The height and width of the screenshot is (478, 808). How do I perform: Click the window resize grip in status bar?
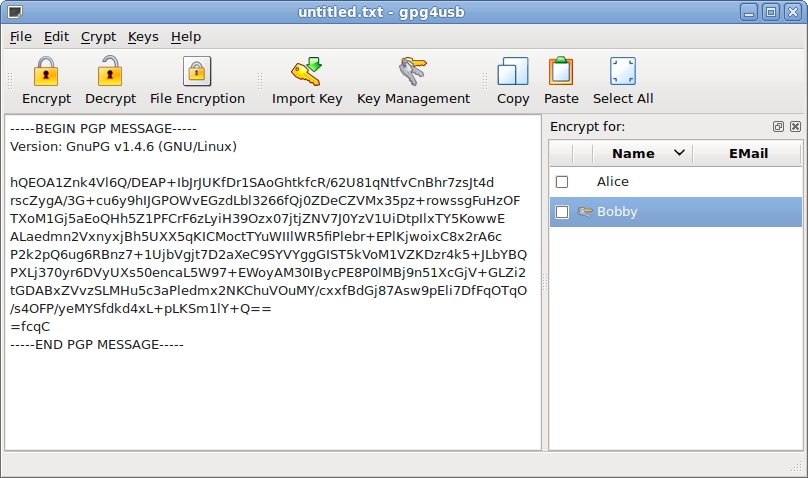(x=797, y=466)
